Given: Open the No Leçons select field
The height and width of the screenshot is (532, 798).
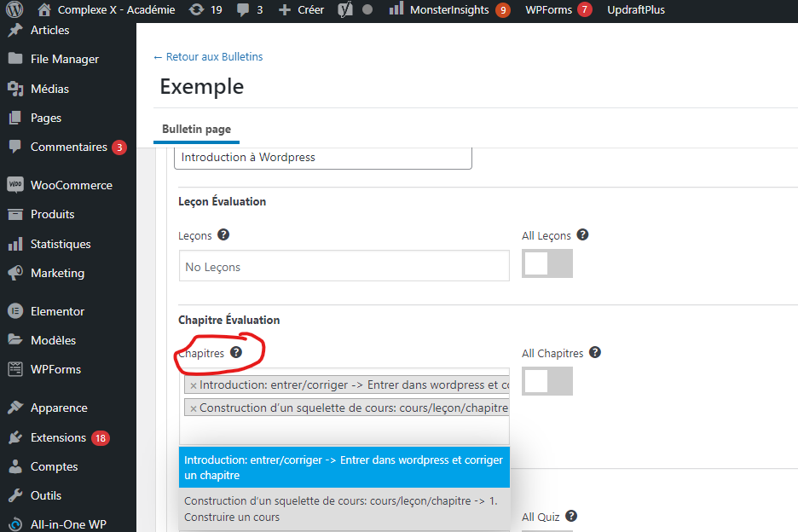Looking at the screenshot, I should coord(344,266).
